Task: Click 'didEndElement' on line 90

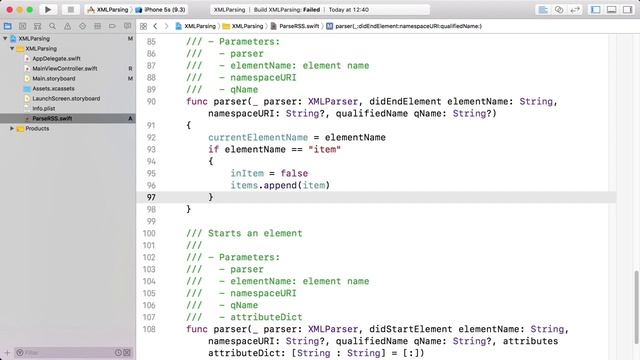Action: coord(405,101)
